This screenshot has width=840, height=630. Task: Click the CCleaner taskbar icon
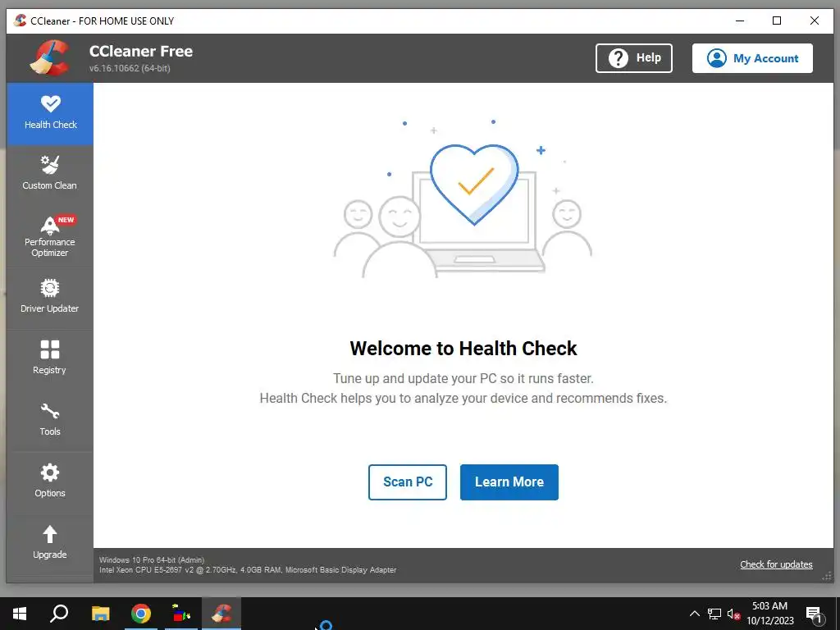(x=221, y=614)
